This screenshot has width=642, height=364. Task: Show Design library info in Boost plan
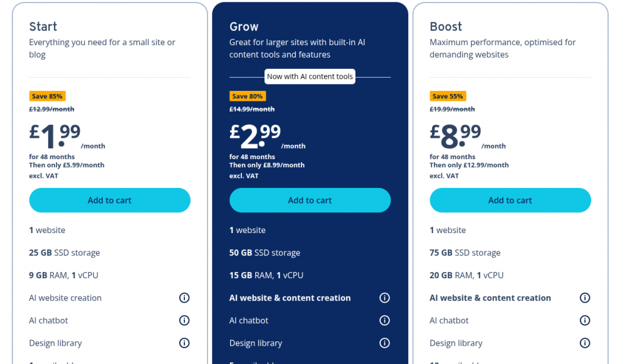click(585, 343)
